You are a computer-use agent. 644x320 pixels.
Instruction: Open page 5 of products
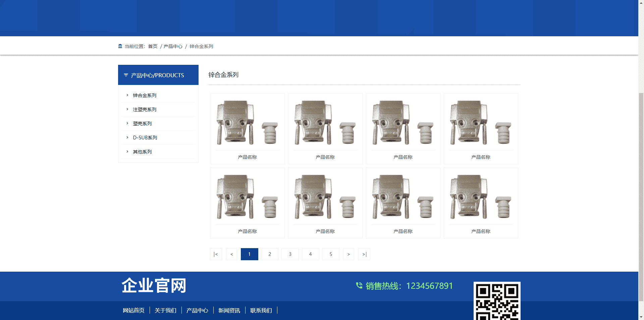tap(331, 254)
